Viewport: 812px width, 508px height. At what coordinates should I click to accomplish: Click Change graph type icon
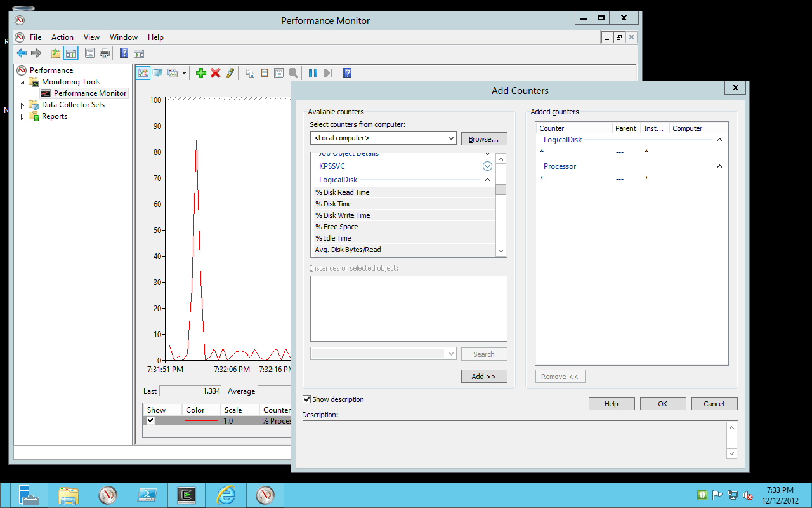(173, 73)
